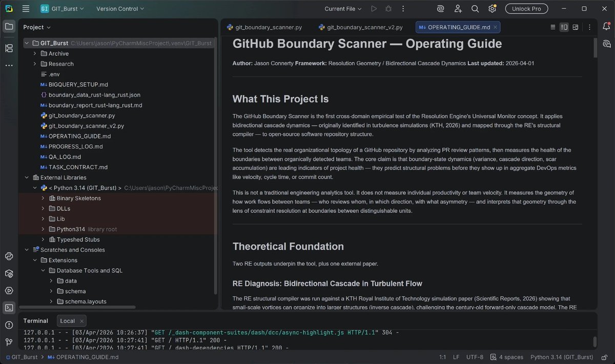The width and height of the screenshot is (615, 364).
Task: Change UTF-8 file encoding in status bar
Action: [475, 357]
